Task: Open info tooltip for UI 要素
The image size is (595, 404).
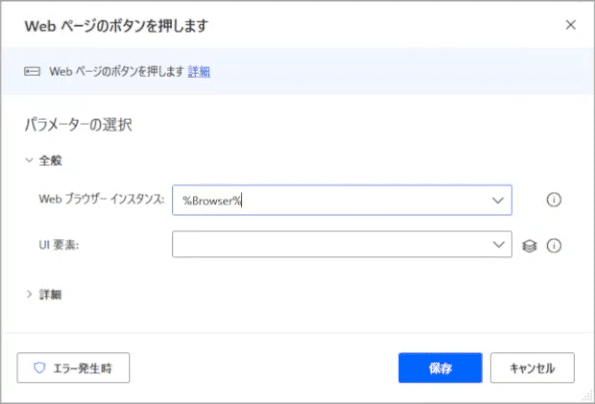Action: coord(554,246)
